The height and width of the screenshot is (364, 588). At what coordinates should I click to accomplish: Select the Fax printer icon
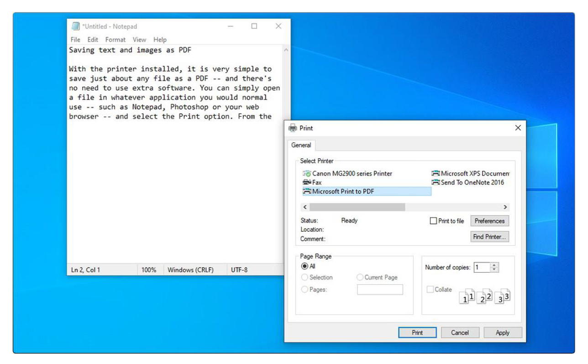(x=307, y=182)
